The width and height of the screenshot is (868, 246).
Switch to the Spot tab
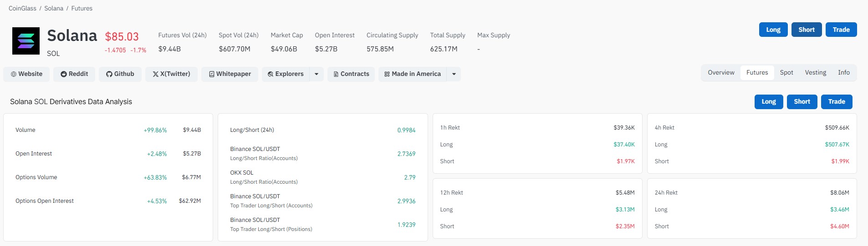[786, 73]
